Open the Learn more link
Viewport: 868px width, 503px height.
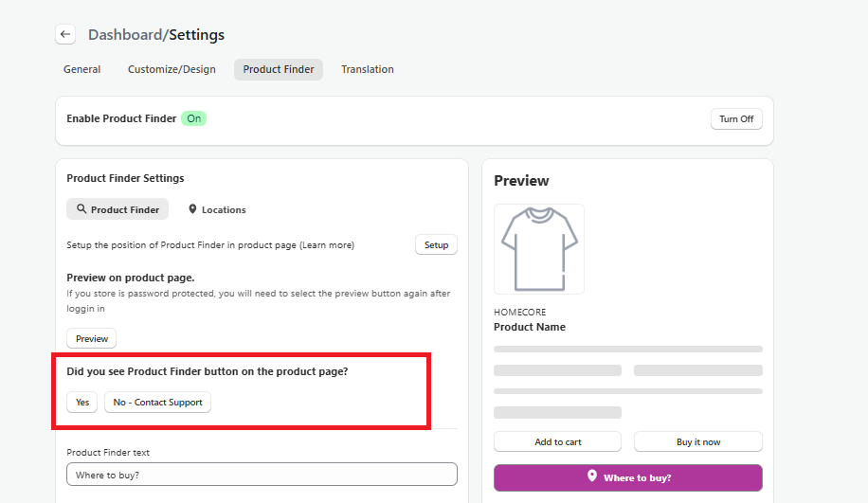[327, 245]
